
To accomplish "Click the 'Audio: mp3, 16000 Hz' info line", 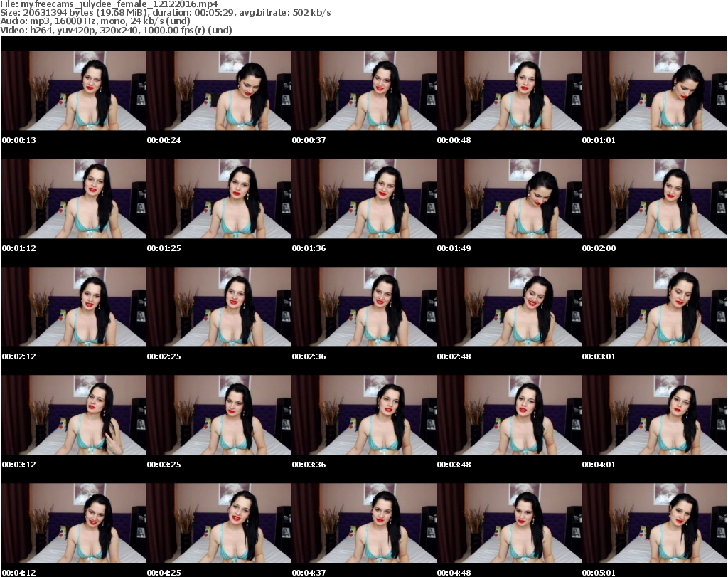I will pyautogui.click(x=95, y=21).
